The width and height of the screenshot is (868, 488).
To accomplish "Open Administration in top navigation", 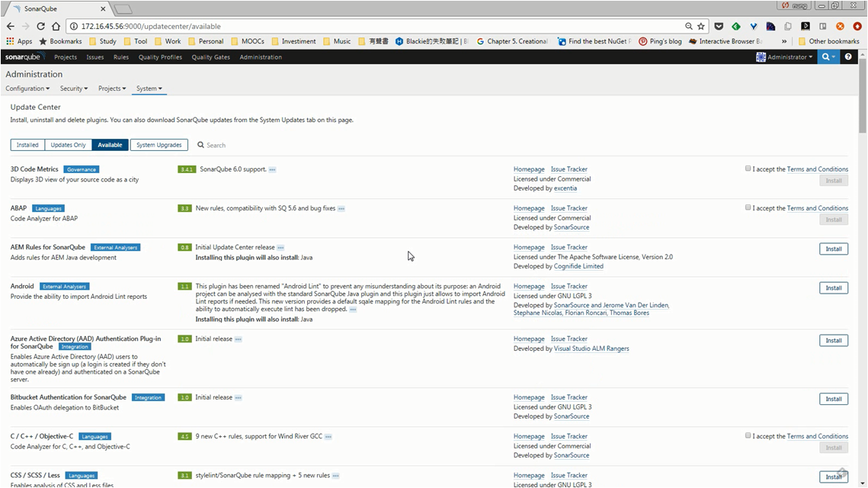I will tap(261, 57).
